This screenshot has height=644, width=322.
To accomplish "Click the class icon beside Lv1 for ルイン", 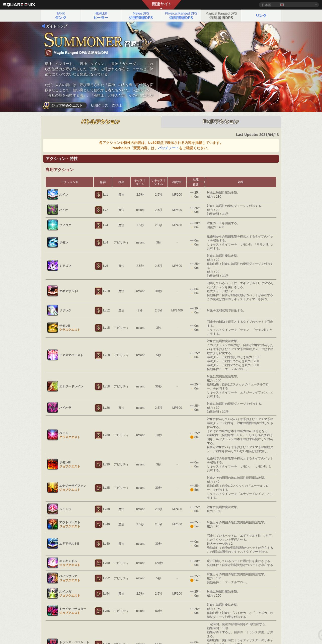I will [x=99, y=195].
